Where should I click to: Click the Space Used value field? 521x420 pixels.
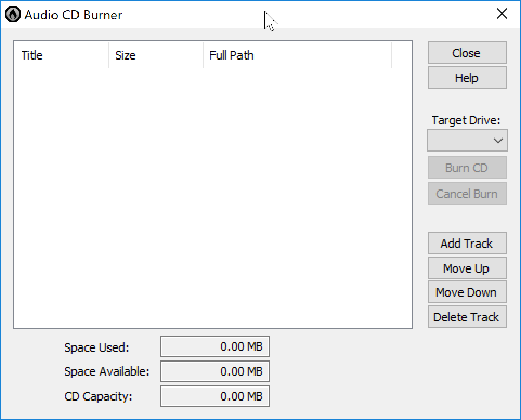pyautogui.click(x=214, y=346)
